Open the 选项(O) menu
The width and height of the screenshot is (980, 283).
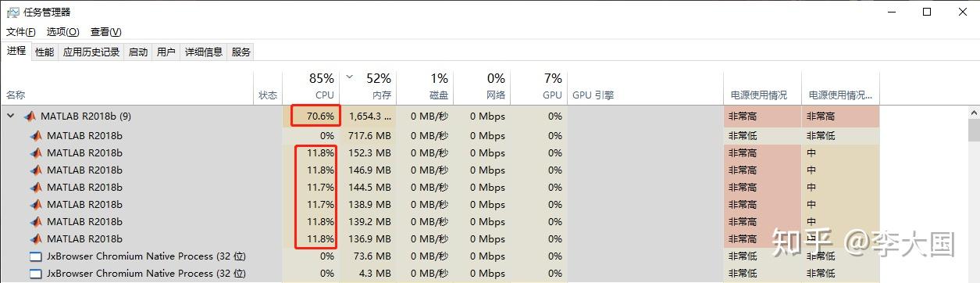[63, 32]
